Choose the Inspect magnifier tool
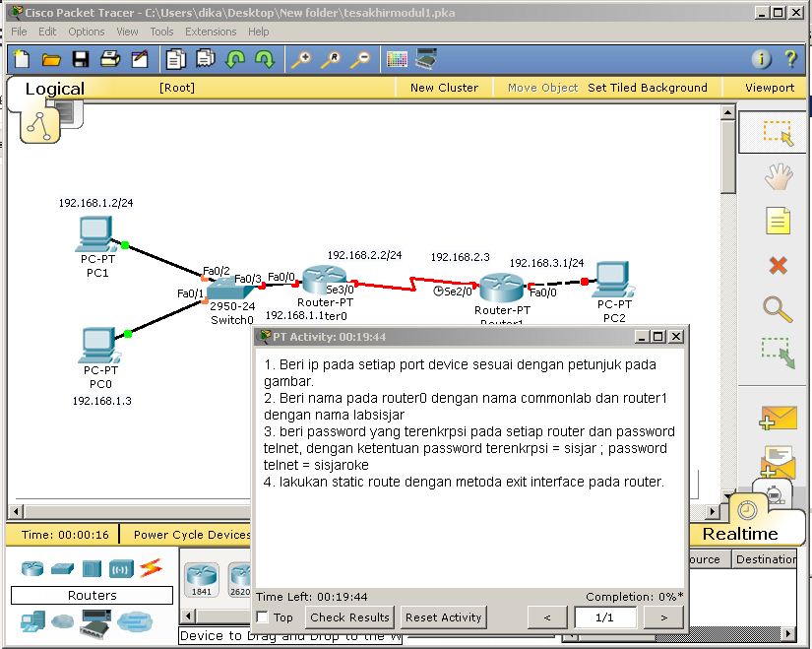The height and width of the screenshot is (649, 812). [778, 309]
